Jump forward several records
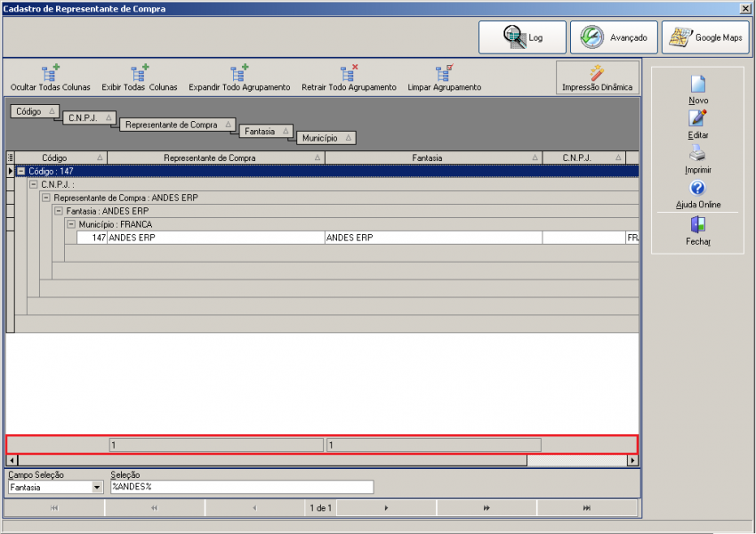This screenshot has width=756, height=534. (x=487, y=507)
